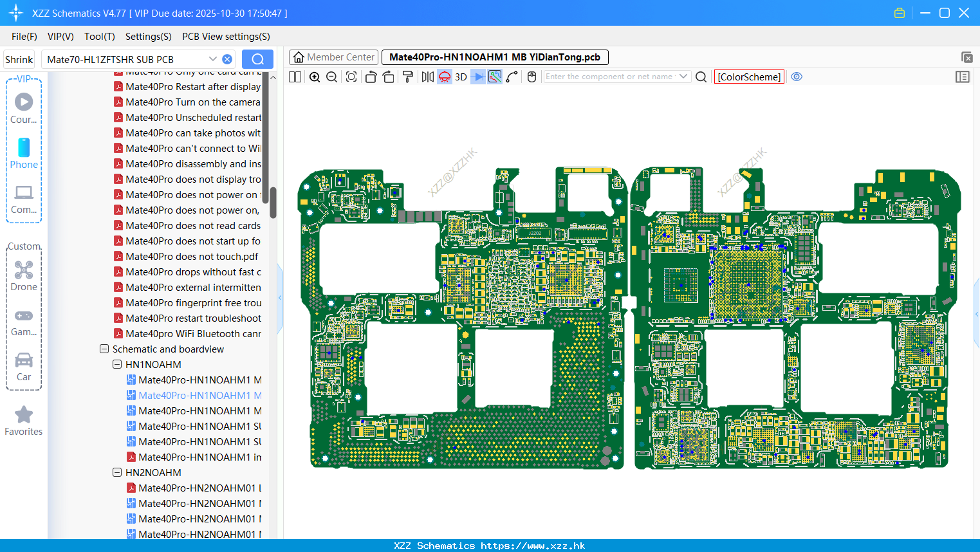The width and height of the screenshot is (980, 552).
Task: Collapse the Schematic and boardview node
Action: click(104, 349)
